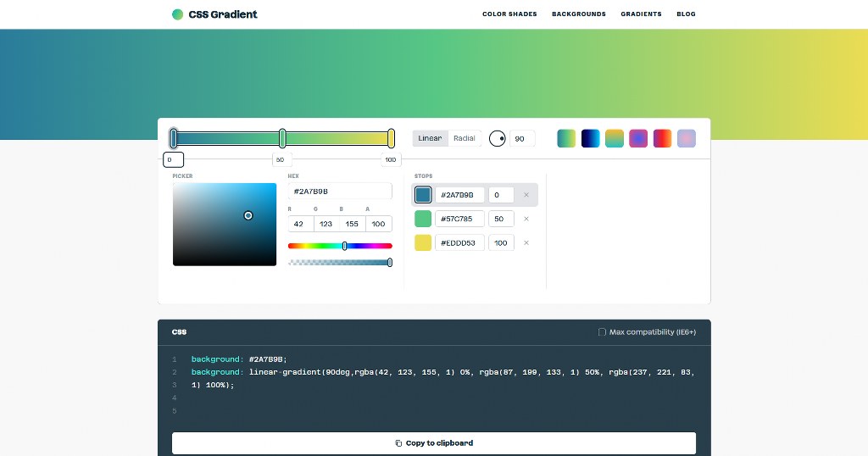Viewport: 868px width, 456px height.
Task: Enable Max compatibility (IE6+) checkbox
Action: [x=602, y=332]
